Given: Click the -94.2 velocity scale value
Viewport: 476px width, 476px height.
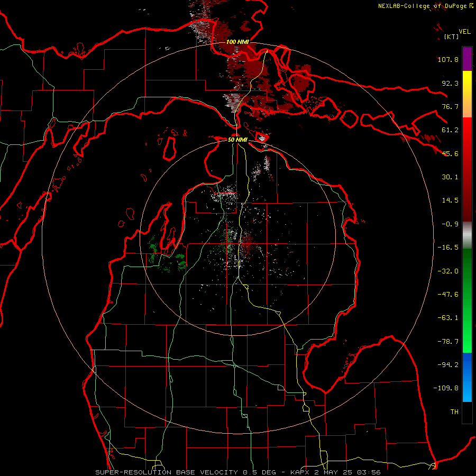Looking at the screenshot, I should pyautogui.click(x=448, y=365).
